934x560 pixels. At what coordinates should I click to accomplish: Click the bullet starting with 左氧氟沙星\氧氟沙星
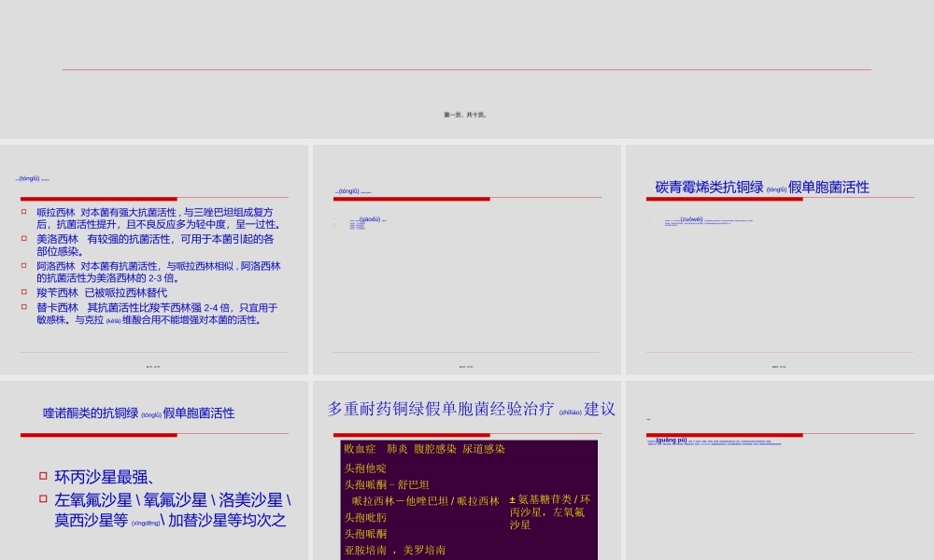(173, 510)
